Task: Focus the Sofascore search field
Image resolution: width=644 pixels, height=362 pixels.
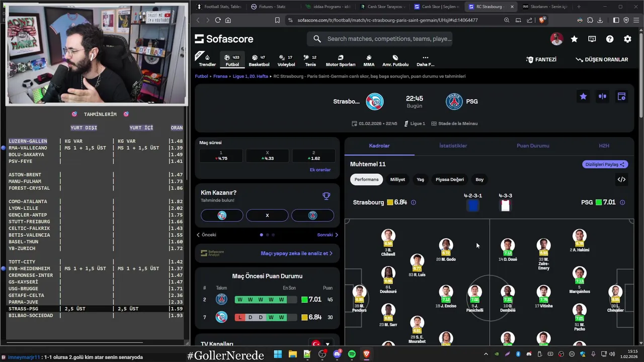Action: 379,39
